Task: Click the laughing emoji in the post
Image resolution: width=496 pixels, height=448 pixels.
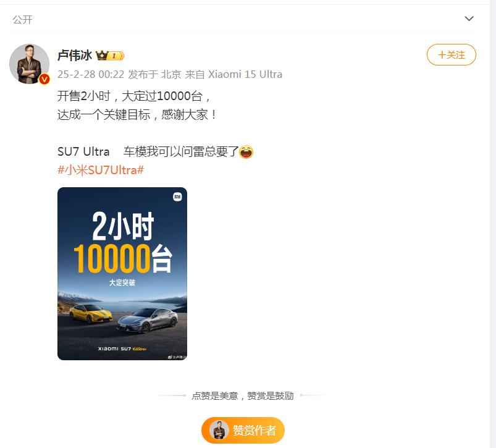Action: tap(246, 151)
